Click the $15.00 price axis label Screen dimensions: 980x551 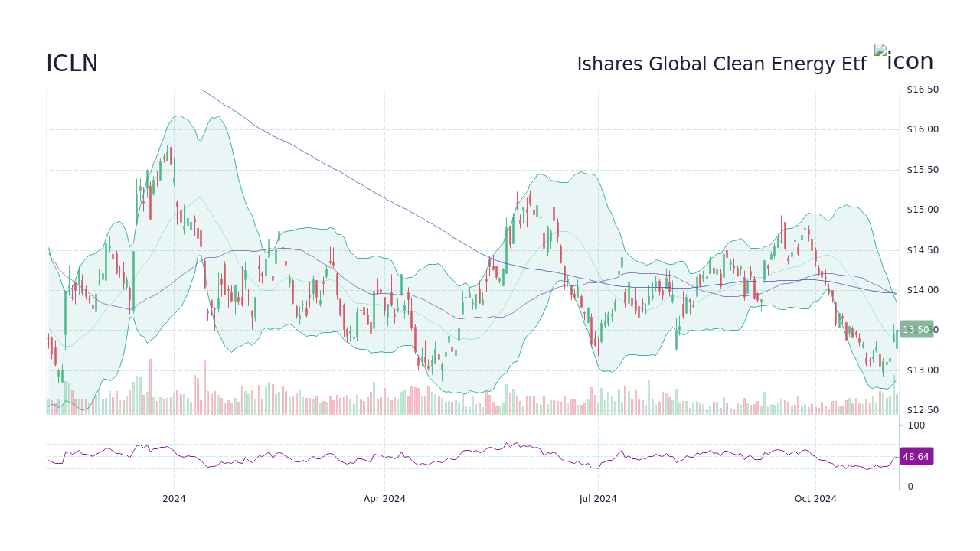(x=923, y=210)
